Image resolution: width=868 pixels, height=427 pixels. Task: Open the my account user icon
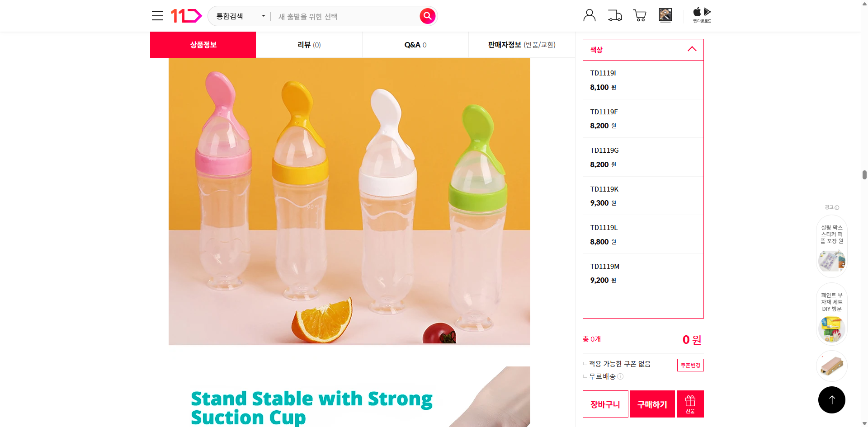coord(590,15)
